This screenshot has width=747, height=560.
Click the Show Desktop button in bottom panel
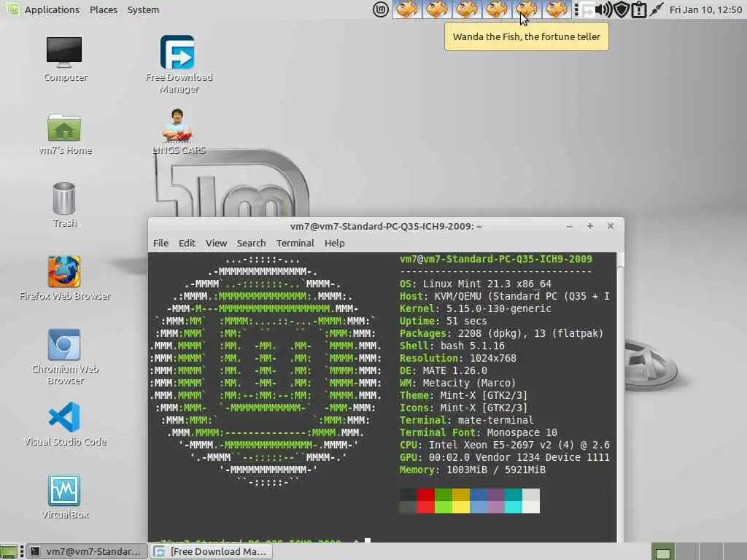coord(9,551)
